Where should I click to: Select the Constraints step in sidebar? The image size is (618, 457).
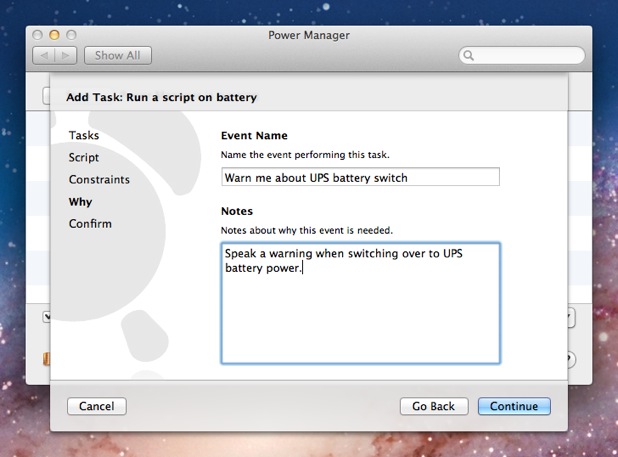(99, 180)
